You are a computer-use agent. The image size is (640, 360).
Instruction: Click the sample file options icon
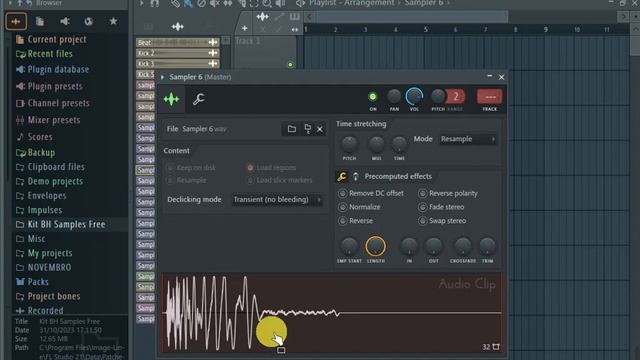coord(307,129)
